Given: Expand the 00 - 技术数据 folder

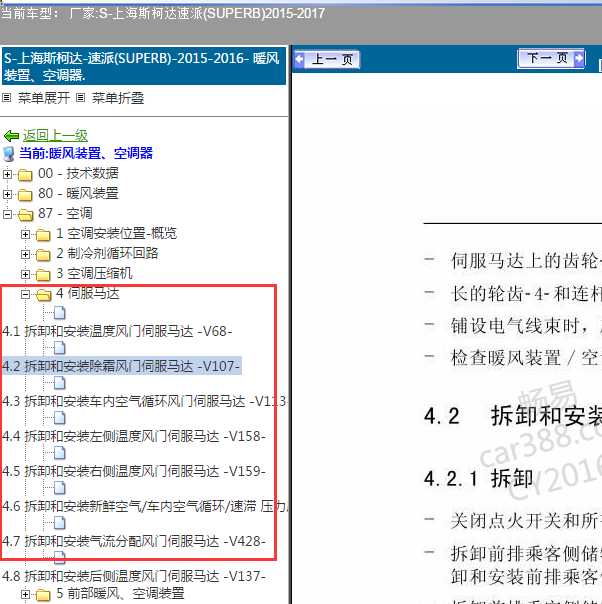Looking at the screenshot, I should [7, 174].
